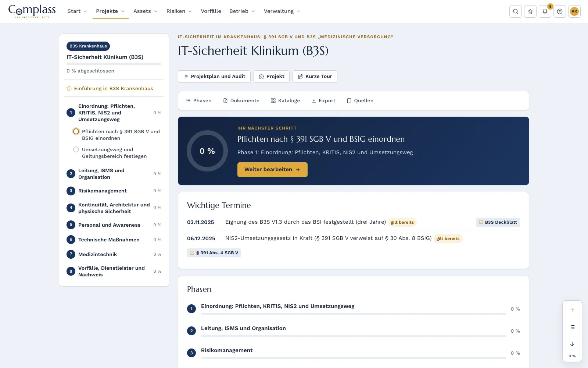The image size is (588, 368).
Task: Expand the Start menu dropdown
Action: (x=77, y=11)
